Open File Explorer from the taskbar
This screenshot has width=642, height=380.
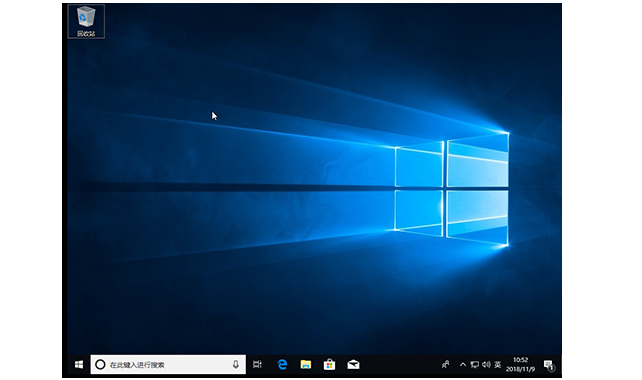pos(305,364)
